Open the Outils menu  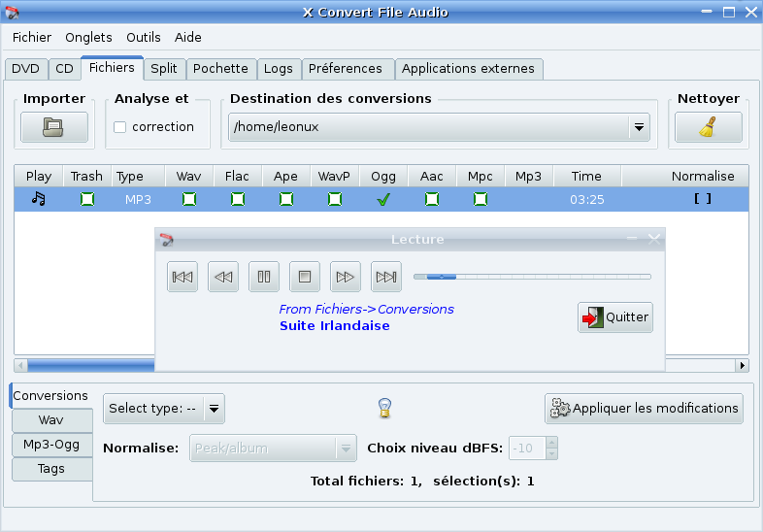tap(144, 38)
